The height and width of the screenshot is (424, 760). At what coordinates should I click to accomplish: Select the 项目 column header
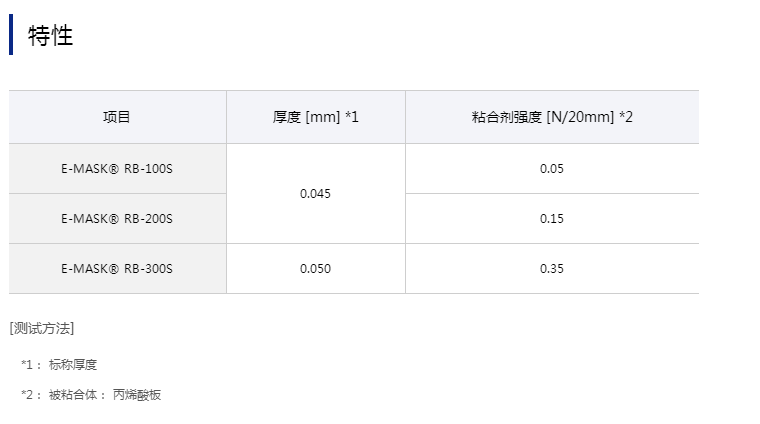(117, 117)
